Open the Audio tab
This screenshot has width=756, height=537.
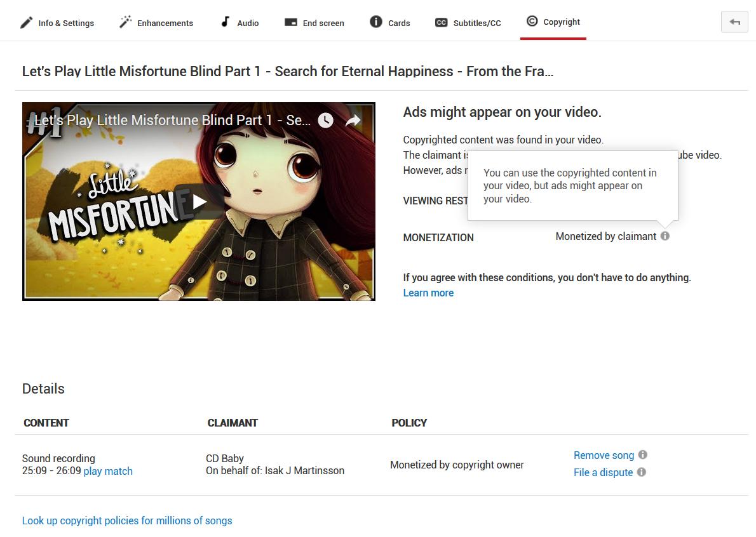(240, 23)
